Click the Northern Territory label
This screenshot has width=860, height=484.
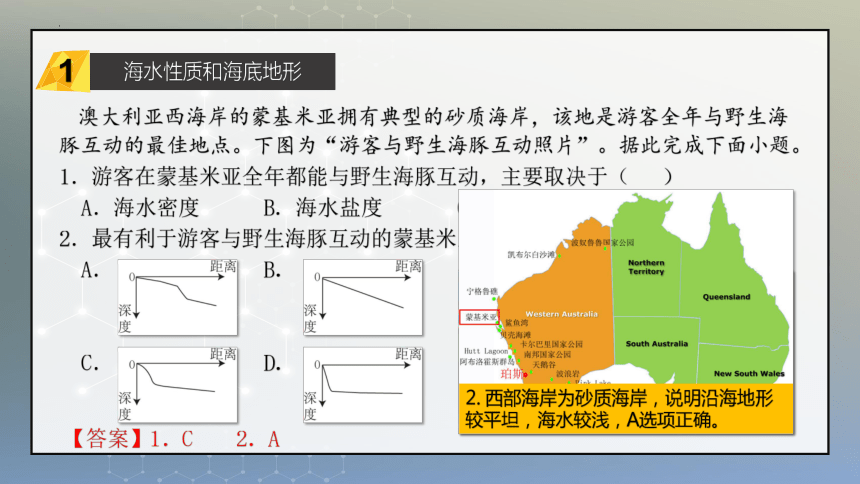[646, 267]
